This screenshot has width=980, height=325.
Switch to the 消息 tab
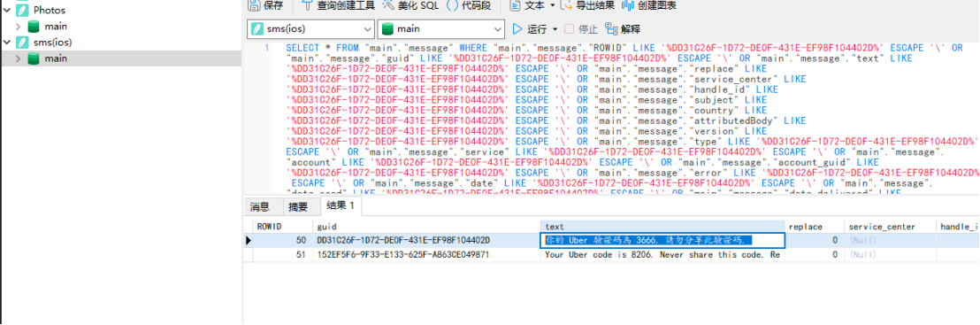point(260,206)
